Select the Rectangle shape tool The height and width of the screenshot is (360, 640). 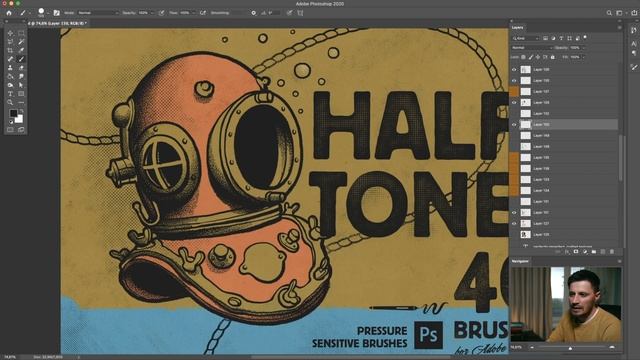pos(21,93)
